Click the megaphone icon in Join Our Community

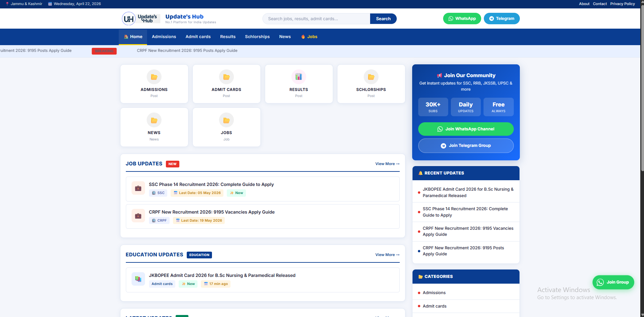click(439, 75)
